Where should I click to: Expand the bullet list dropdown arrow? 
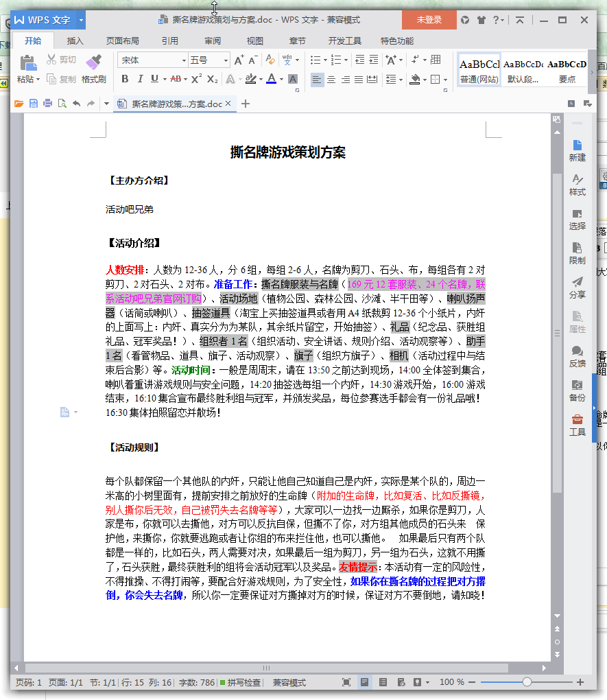click(325, 60)
